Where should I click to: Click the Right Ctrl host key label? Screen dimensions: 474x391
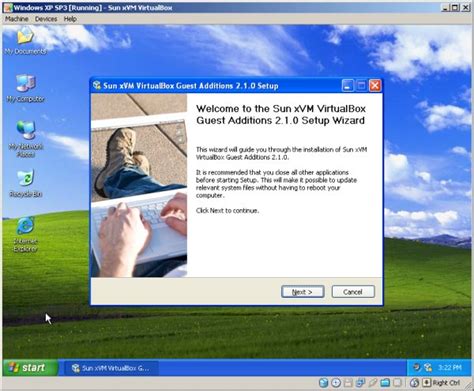click(446, 383)
